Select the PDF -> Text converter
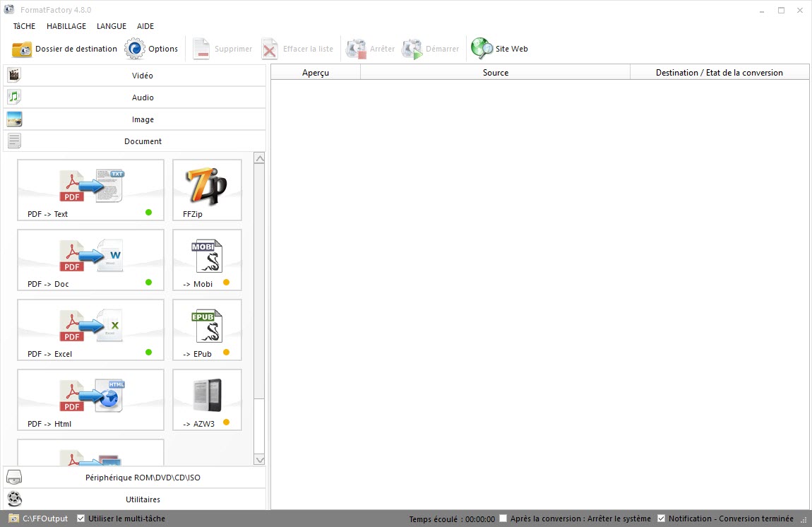The image size is (812, 527). [x=90, y=190]
